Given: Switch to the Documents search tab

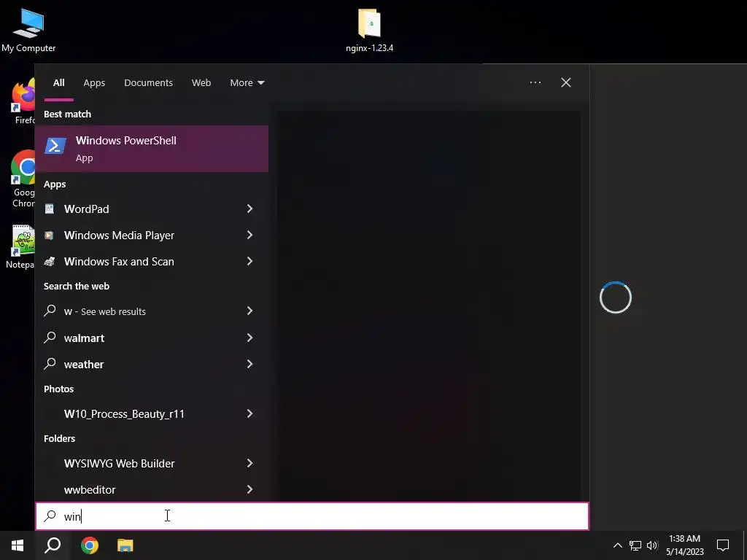Looking at the screenshot, I should (x=148, y=83).
